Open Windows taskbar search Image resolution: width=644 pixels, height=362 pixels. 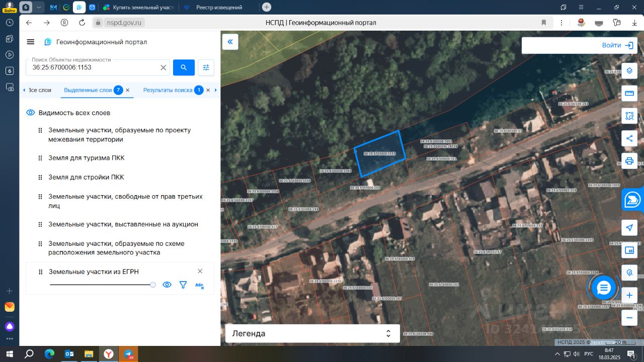29,354
